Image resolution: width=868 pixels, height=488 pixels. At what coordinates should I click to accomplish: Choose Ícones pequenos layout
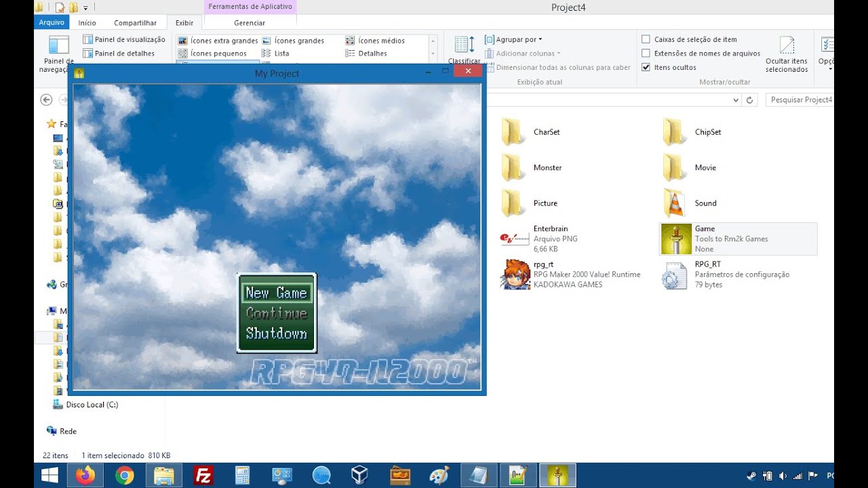(x=212, y=54)
